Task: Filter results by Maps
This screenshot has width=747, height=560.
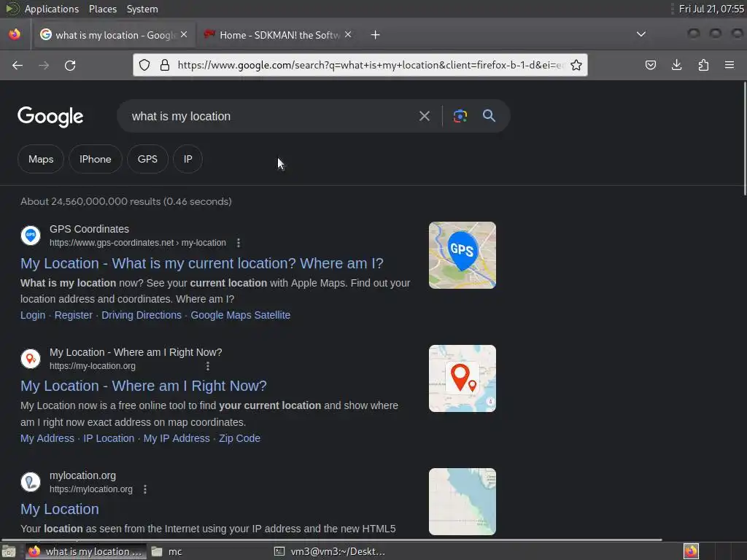Action: 41,159
